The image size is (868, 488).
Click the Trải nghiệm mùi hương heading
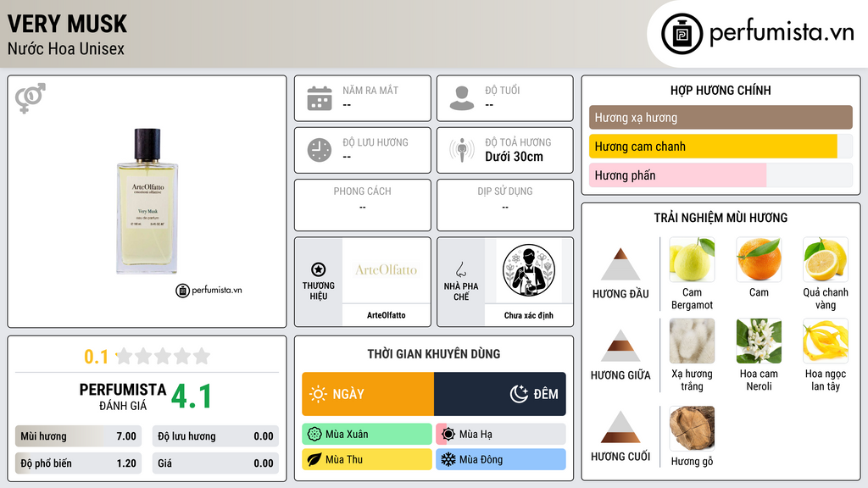(721, 218)
